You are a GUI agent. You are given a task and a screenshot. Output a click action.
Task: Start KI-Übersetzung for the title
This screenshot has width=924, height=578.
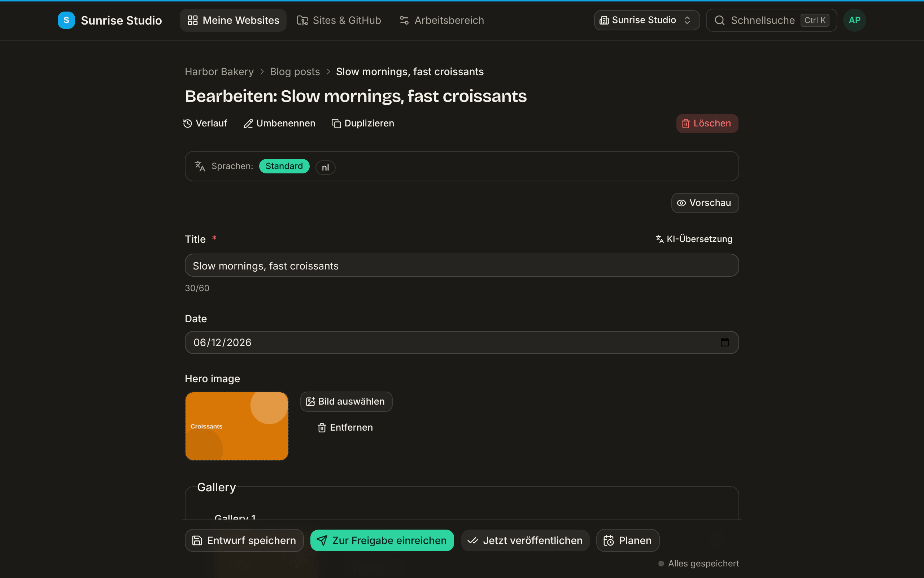(694, 239)
